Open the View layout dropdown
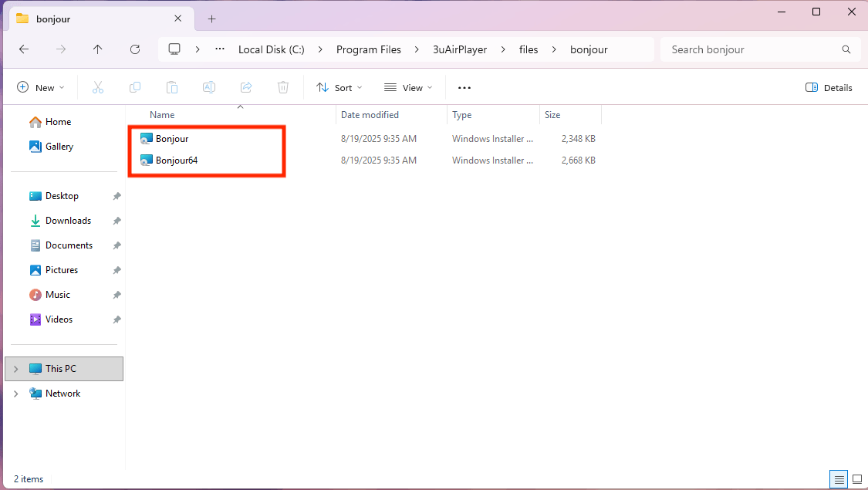 [x=407, y=87]
